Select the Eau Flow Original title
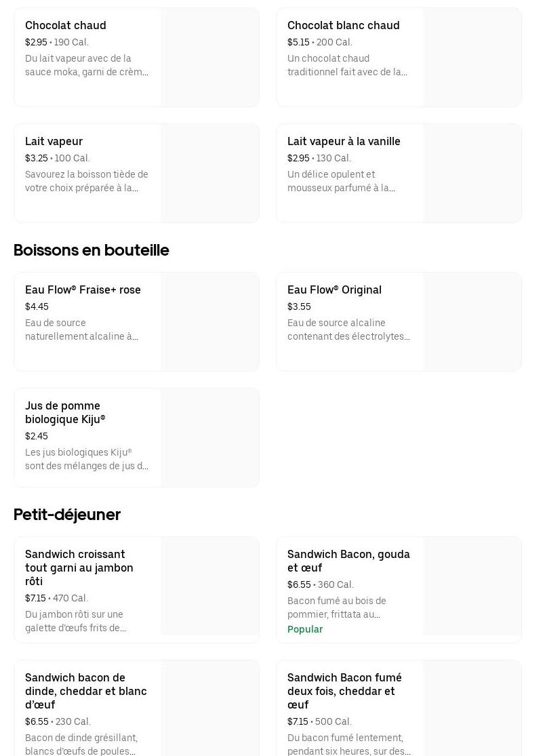545x756 pixels. tap(334, 290)
